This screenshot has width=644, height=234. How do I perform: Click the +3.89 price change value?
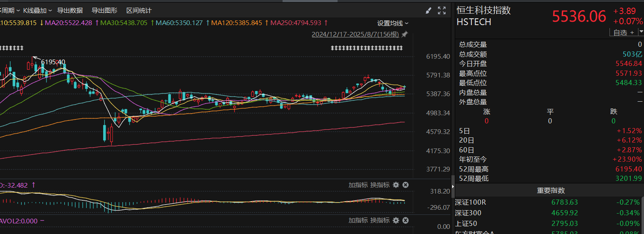pyautogui.click(x=624, y=11)
